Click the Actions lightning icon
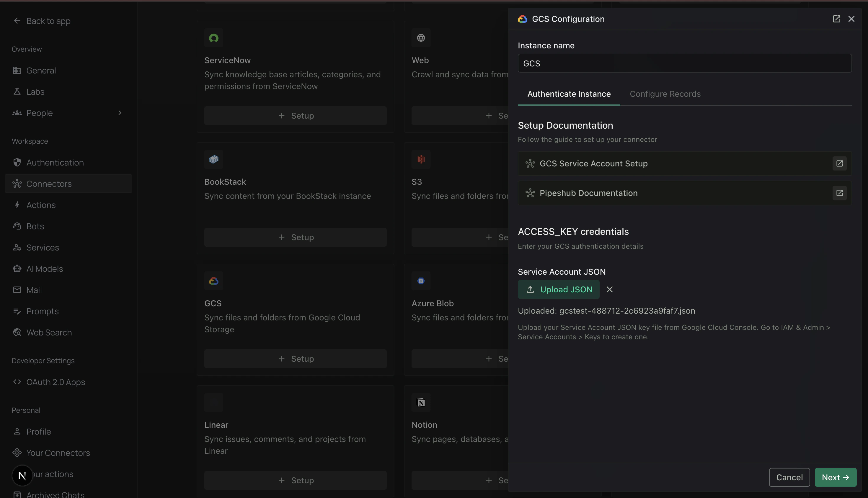The image size is (868, 498). (17, 205)
